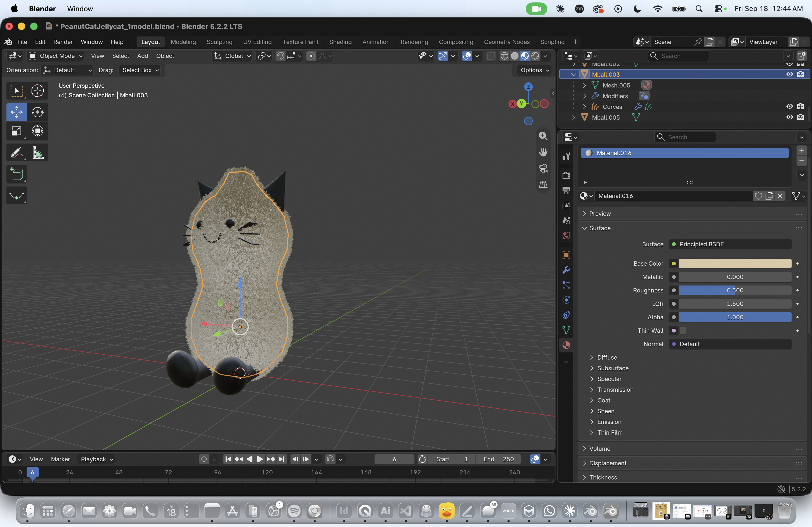Switch to the Sculpting workspace tab
812x527 pixels.
219,42
